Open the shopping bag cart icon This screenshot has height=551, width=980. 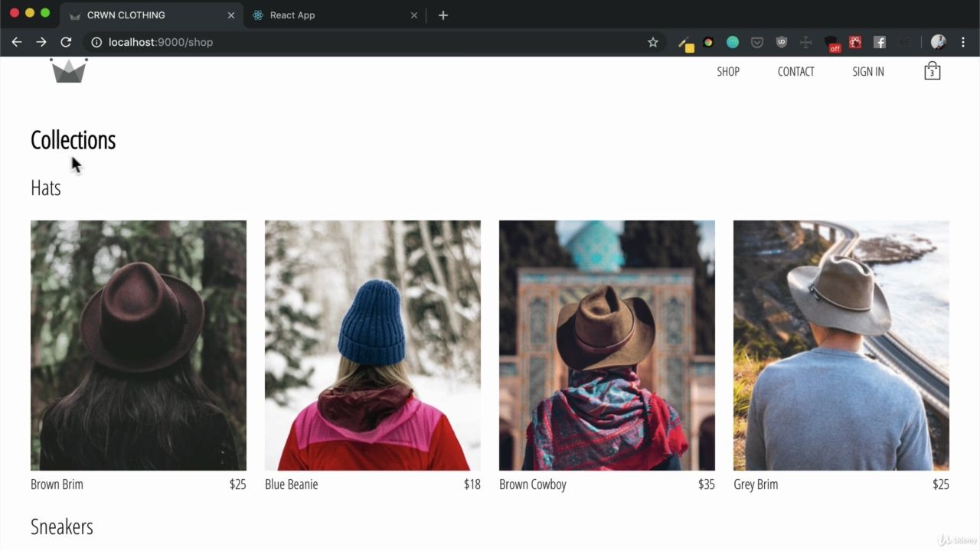tap(932, 70)
